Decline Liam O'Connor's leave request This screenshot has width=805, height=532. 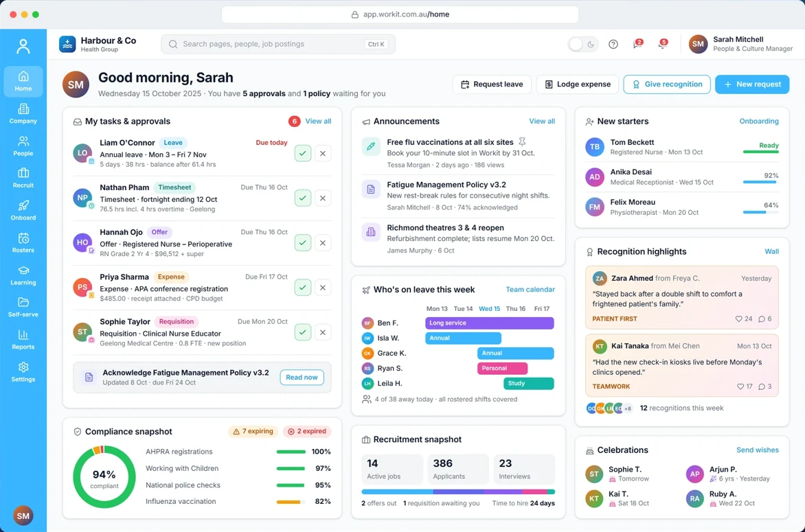[322, 153]
